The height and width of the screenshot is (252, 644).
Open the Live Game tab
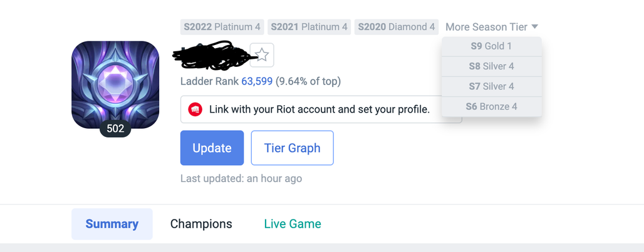click(293, 224)
